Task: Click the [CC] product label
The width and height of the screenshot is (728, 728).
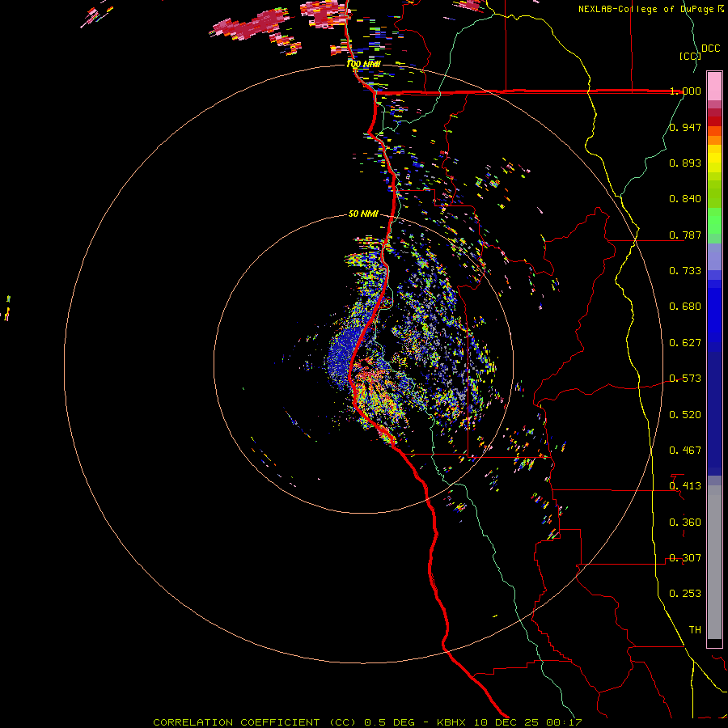Action: point(690,56)
